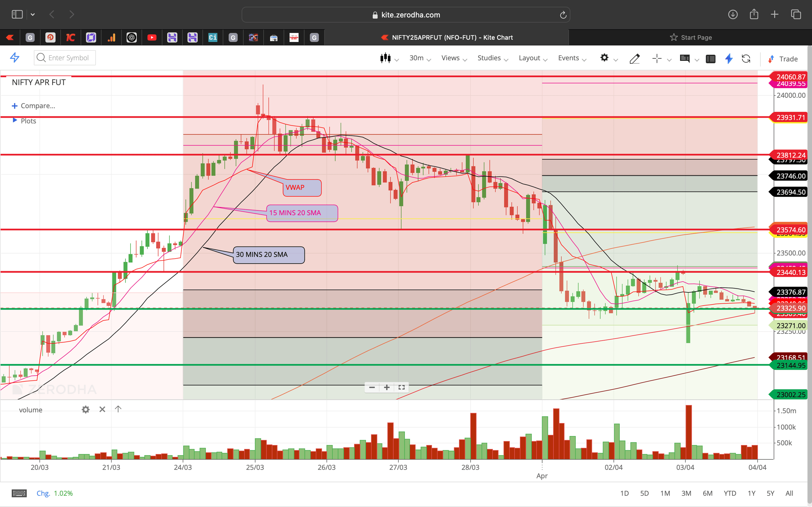
Task: Enable fullscreen chart mode
Action: (401, 387)
